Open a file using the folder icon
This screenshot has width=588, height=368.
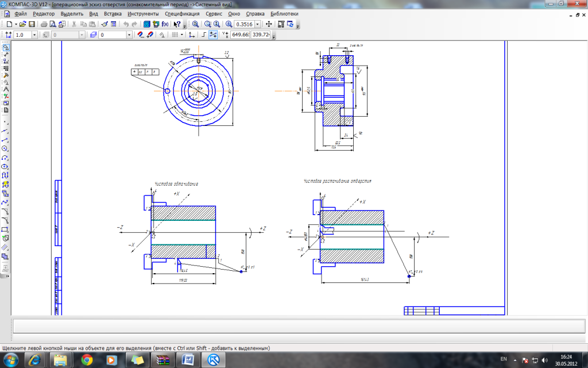coord(22,24)
